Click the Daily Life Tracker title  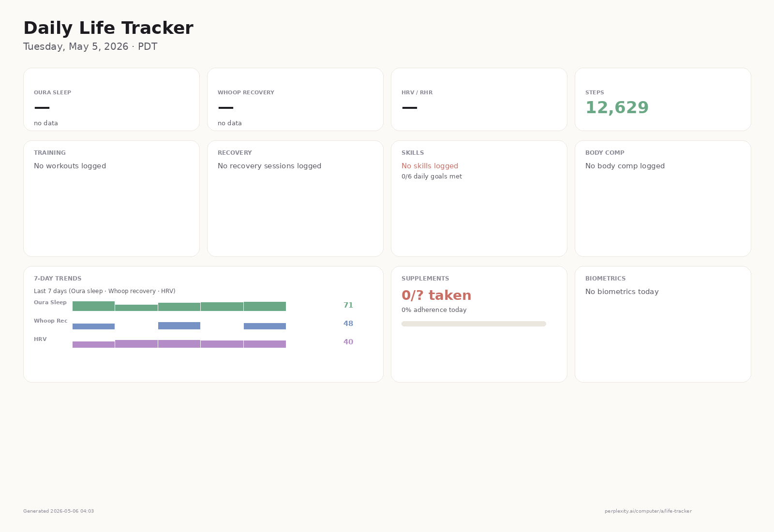[x=108, y=28]
